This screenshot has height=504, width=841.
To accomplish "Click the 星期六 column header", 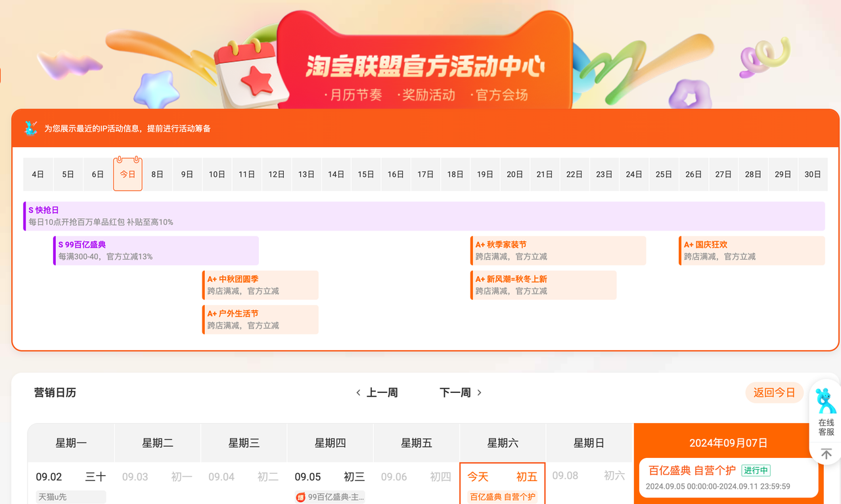I will click(503, 443).
